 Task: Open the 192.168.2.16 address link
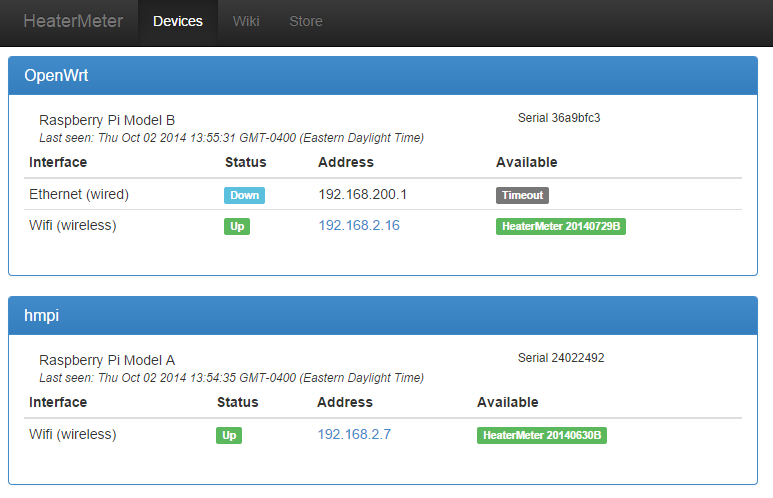(359, 225)
